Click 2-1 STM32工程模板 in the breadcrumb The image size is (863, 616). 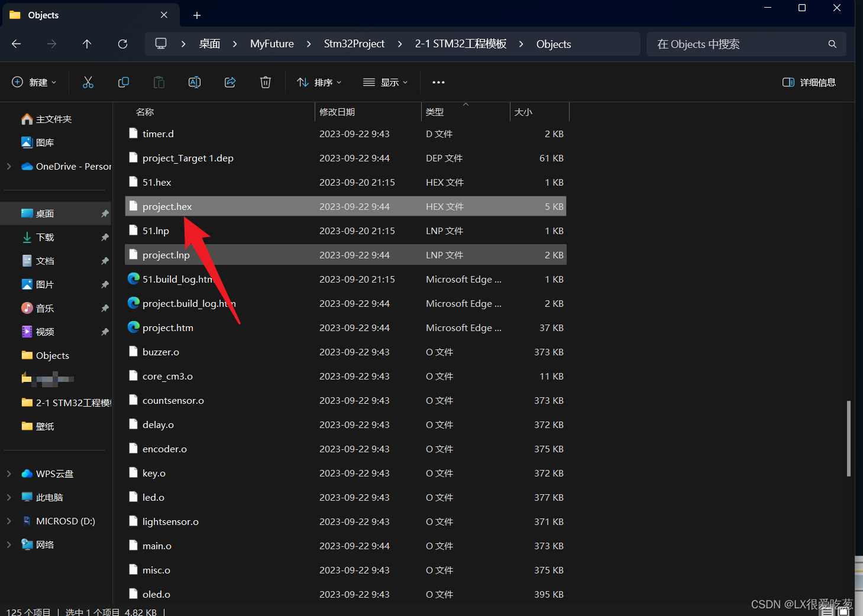coord(461,44)
